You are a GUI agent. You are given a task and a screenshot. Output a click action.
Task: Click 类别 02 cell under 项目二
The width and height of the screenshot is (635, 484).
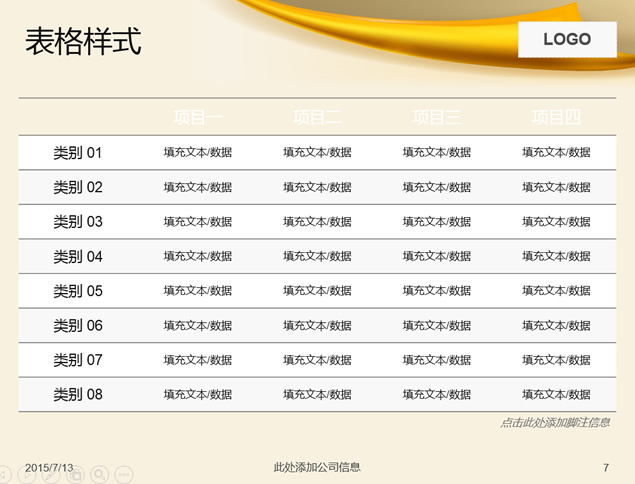tap(317, 187)
